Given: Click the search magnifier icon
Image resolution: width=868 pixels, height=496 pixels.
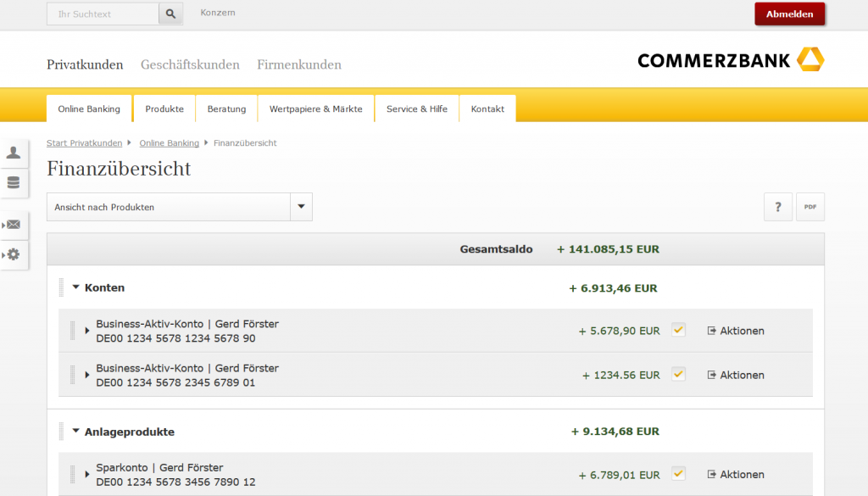Looking at the screenshot, I should pos(170,14).
